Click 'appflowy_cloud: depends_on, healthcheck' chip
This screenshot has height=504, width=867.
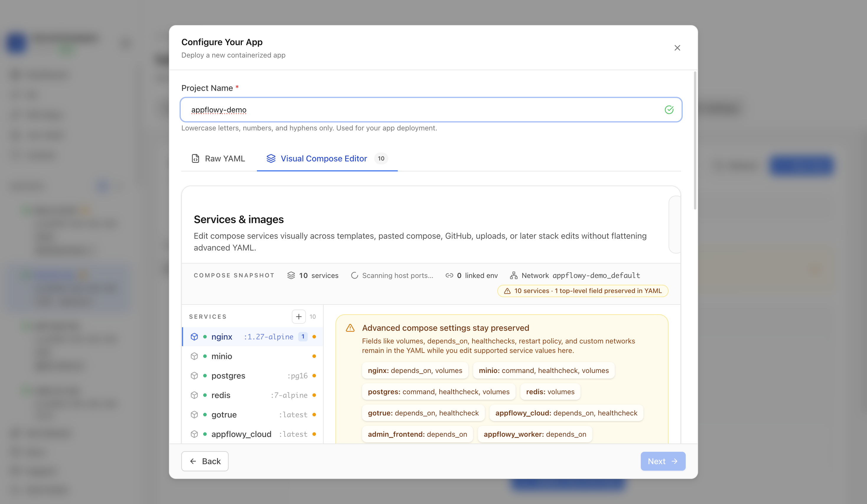(566, 413)
